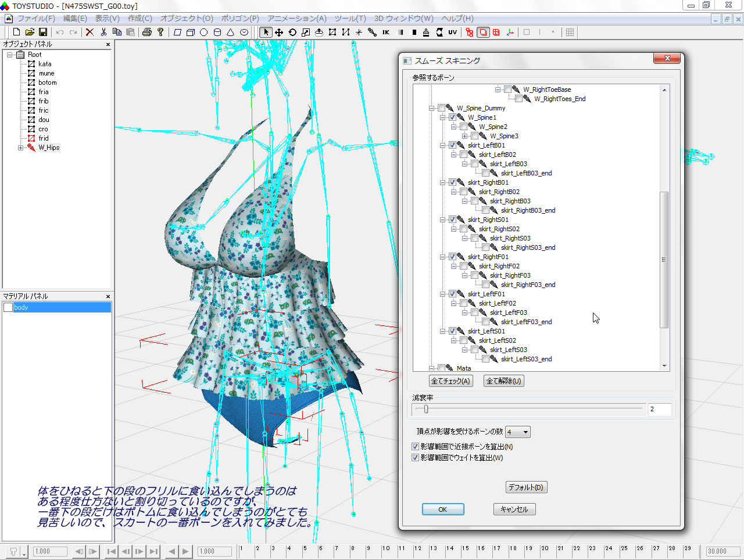The height and width of the screenshot is (560, 744).
Task: Uncheck the W_Spine1 bone checkbox
Action: pyautogui.click(x=452, y=117)
